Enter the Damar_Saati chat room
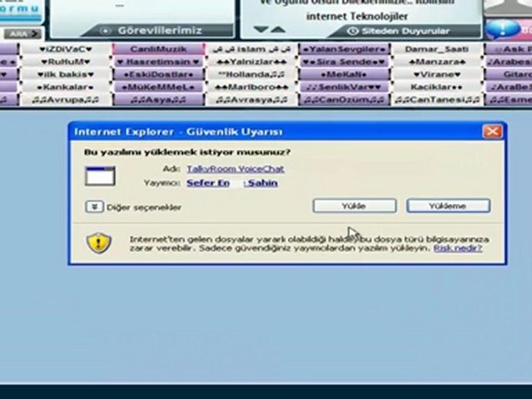The width and height of the screenshot is (532, 399). (x=437, y=49)
